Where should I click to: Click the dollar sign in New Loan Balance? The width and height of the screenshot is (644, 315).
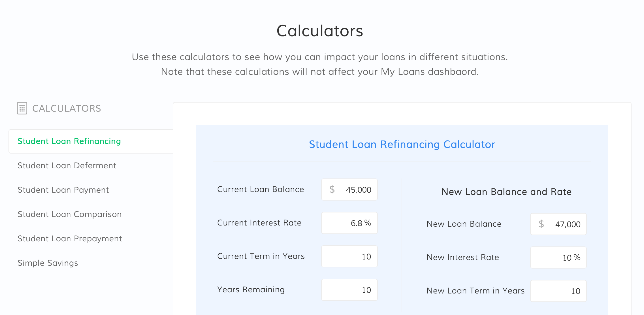click(541, 224)
